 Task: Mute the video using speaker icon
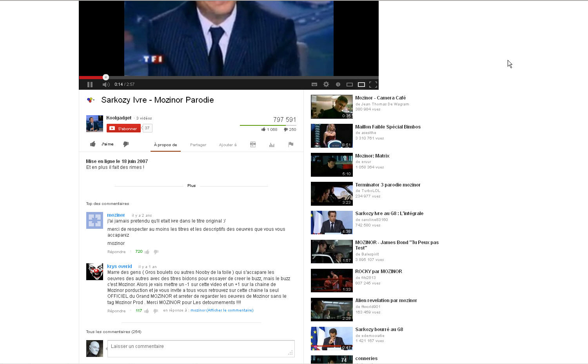tap(106, 84)
